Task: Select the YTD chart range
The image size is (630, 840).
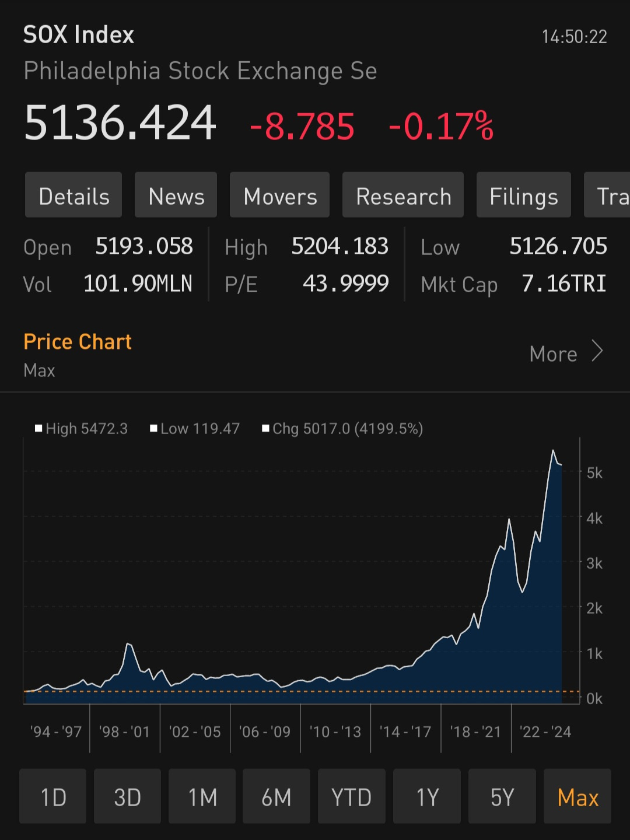Action: coord(352,796)
